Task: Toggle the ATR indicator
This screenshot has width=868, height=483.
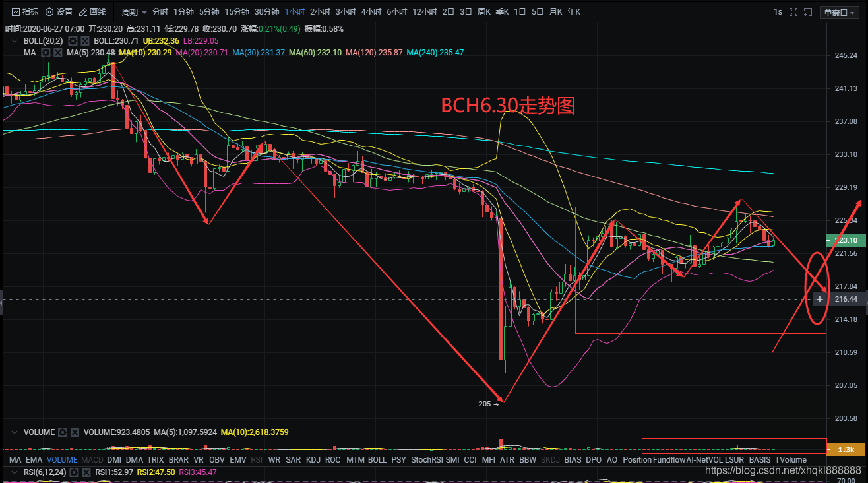Action: 507,460
